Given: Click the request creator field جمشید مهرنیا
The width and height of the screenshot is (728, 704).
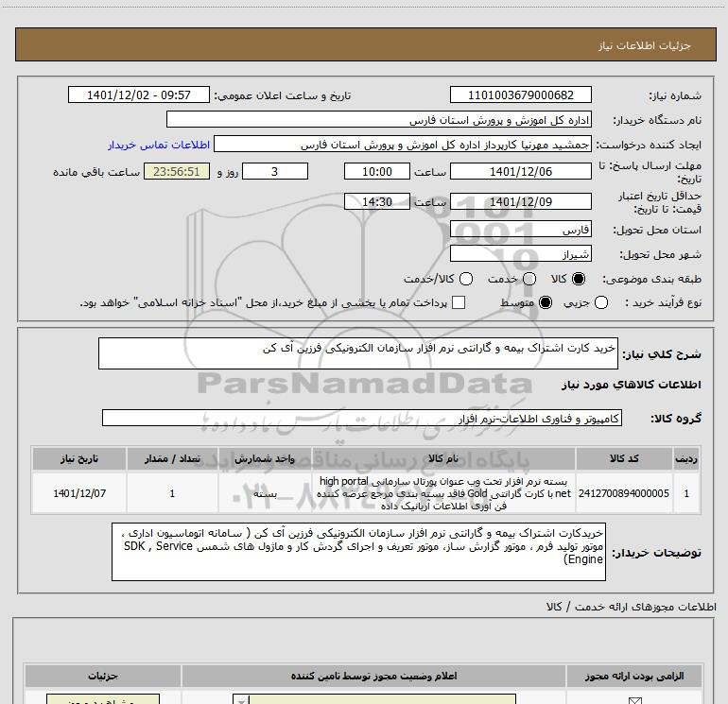Looking at the screenshot, I should click(x=403, y=145).
